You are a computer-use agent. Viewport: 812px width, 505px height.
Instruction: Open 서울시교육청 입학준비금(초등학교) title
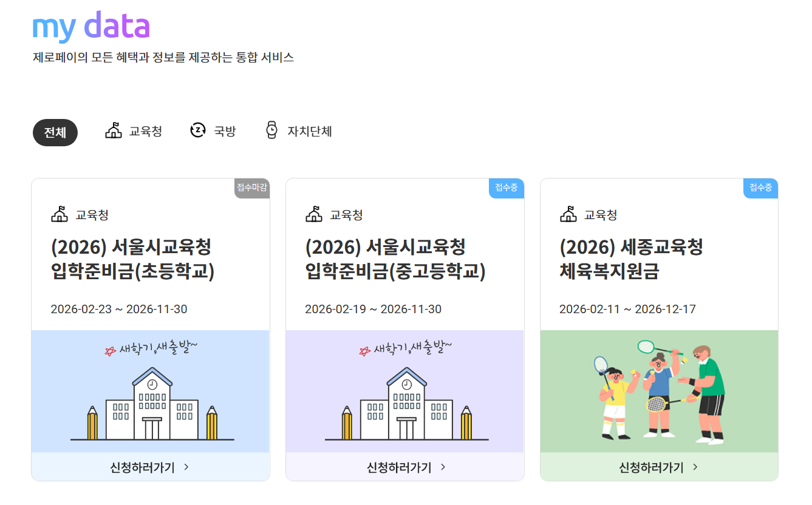(x=133, y=259)
